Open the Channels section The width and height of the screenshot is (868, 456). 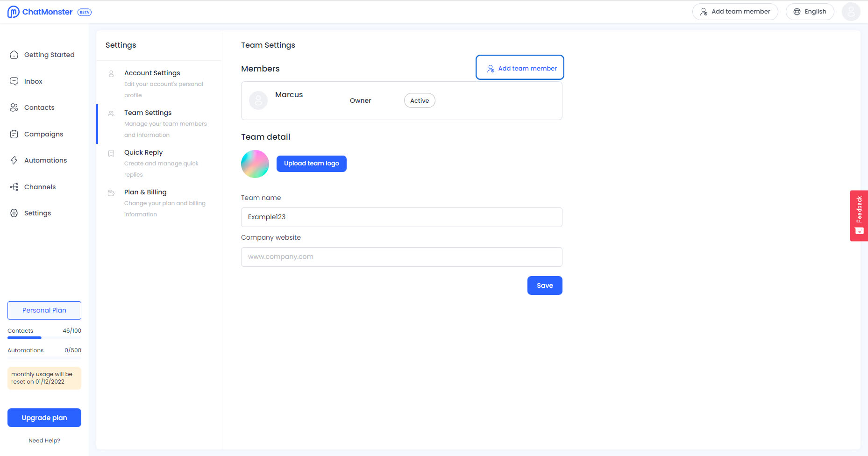tap(40, 187)
